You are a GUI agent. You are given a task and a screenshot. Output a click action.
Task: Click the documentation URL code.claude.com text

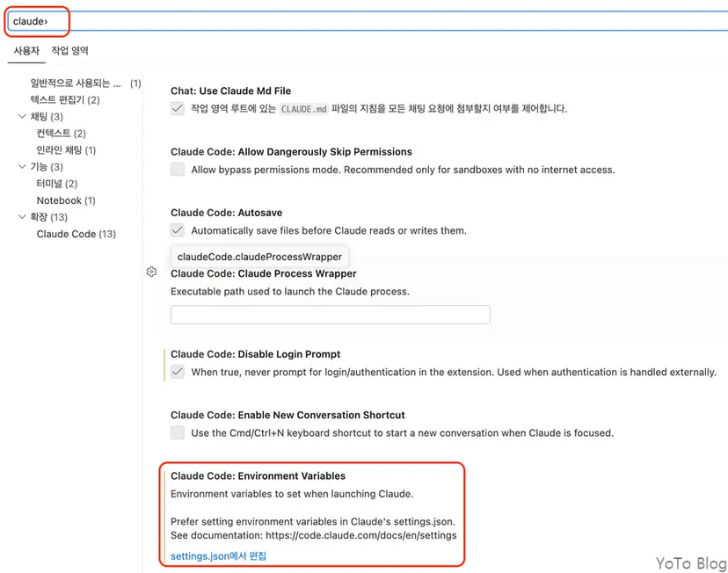coord(360,535)
